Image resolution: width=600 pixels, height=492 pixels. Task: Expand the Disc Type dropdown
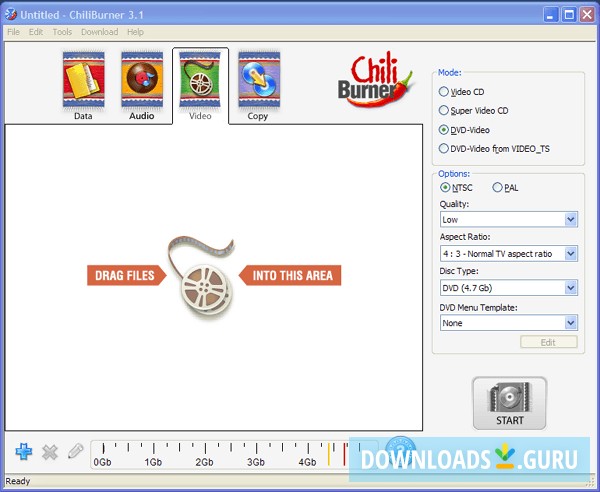509,288
